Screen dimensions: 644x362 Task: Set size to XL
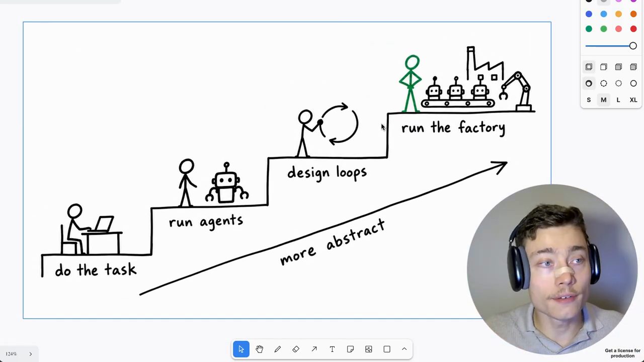tap(633, 100)
